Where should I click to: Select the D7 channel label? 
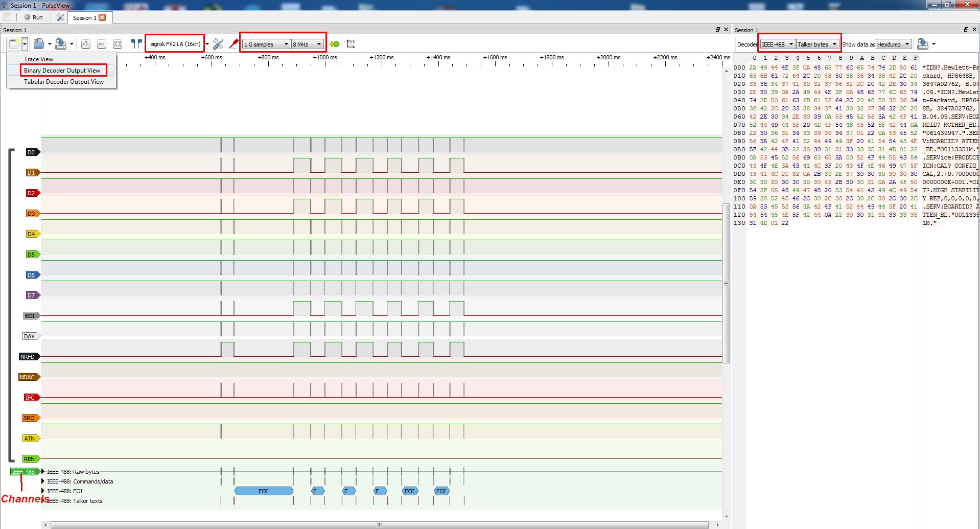click(33, 295)
